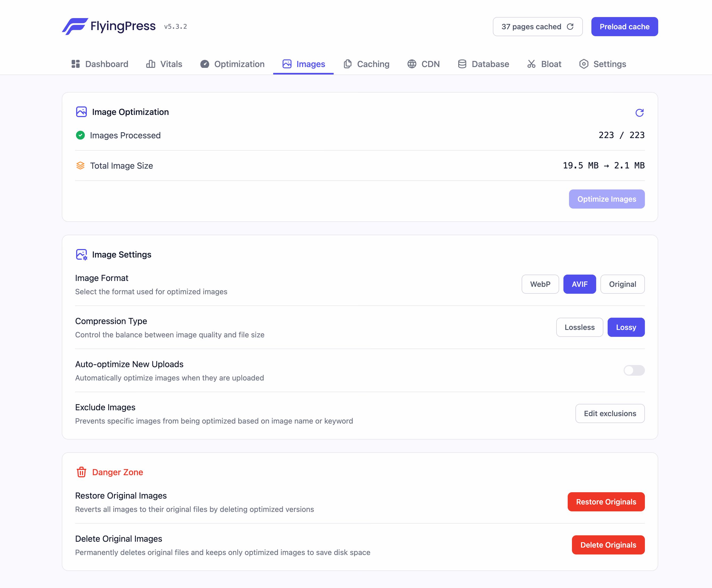Click orange layers icon beside Total Image Size
Screen dimensions: 712x588
(x=80, y=166)
